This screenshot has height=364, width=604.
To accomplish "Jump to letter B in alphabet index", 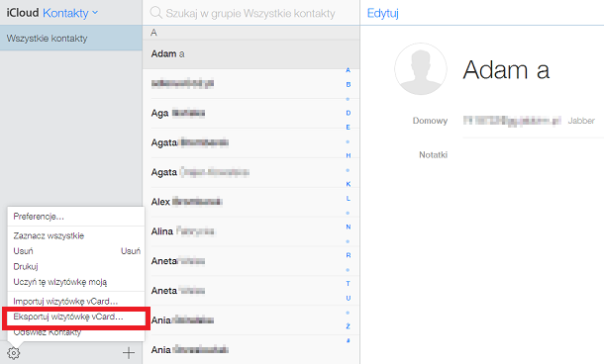I will 349,84.
